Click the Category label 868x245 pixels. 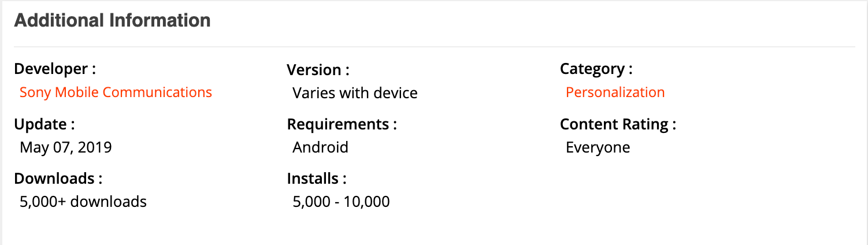click(x=596, y=69)
